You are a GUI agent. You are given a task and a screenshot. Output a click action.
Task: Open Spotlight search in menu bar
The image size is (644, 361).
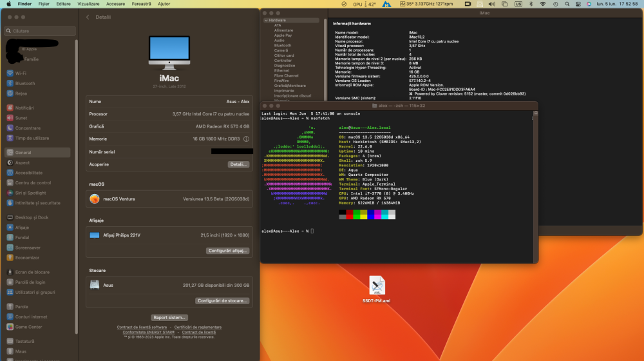pyautogui.click(x=567, y=4)
